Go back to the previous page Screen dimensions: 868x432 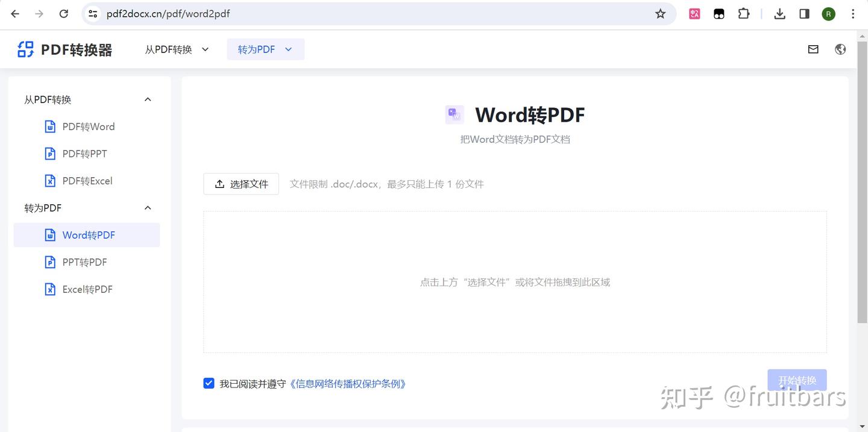pos(15,14)
